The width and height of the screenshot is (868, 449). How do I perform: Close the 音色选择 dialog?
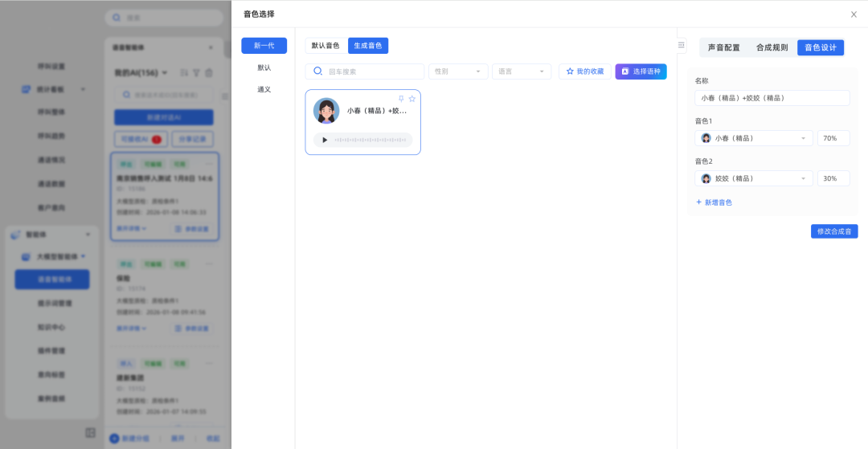pyautogui.click(x=854, y=14)
